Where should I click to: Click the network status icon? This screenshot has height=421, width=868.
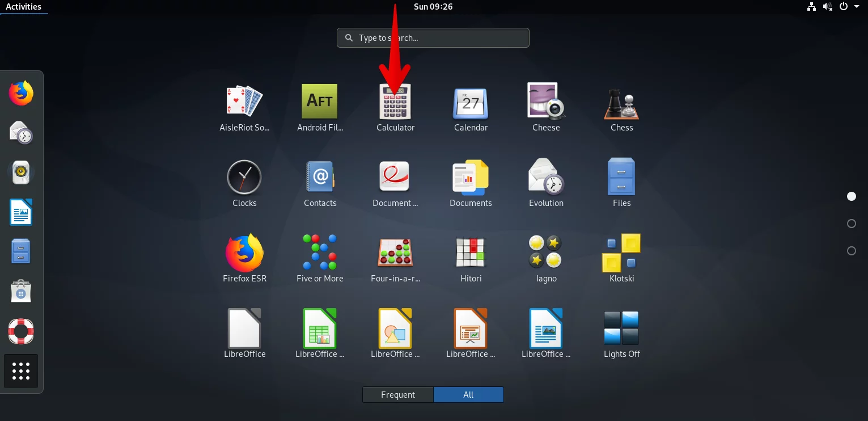point(811,7)
